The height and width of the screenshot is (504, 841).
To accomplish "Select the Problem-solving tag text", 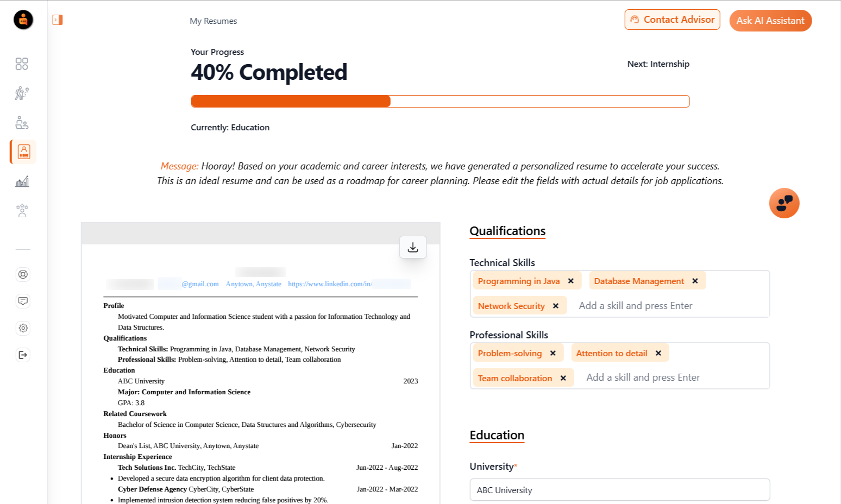I will click(510, 353).
